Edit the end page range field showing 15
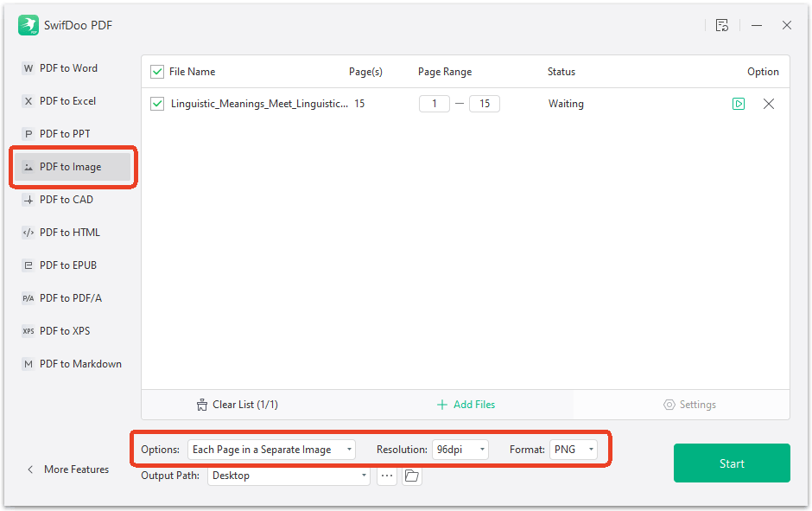The height and width of the screenshot is (511, 812). (x=485, y=104)
